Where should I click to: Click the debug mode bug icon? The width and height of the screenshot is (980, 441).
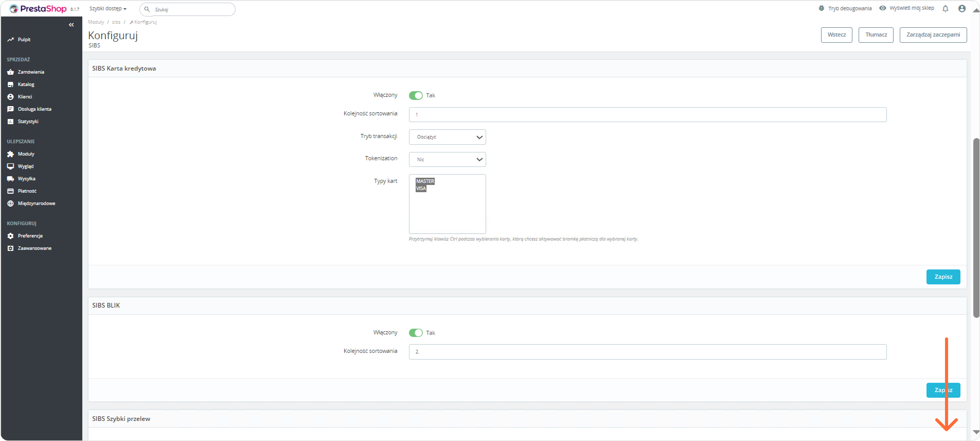[x=821, y=9]
